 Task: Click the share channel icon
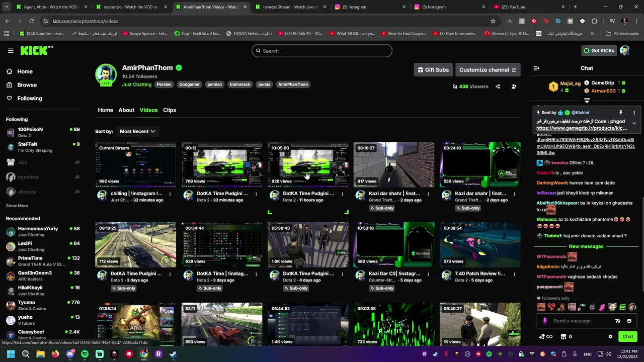pos(498,86)
